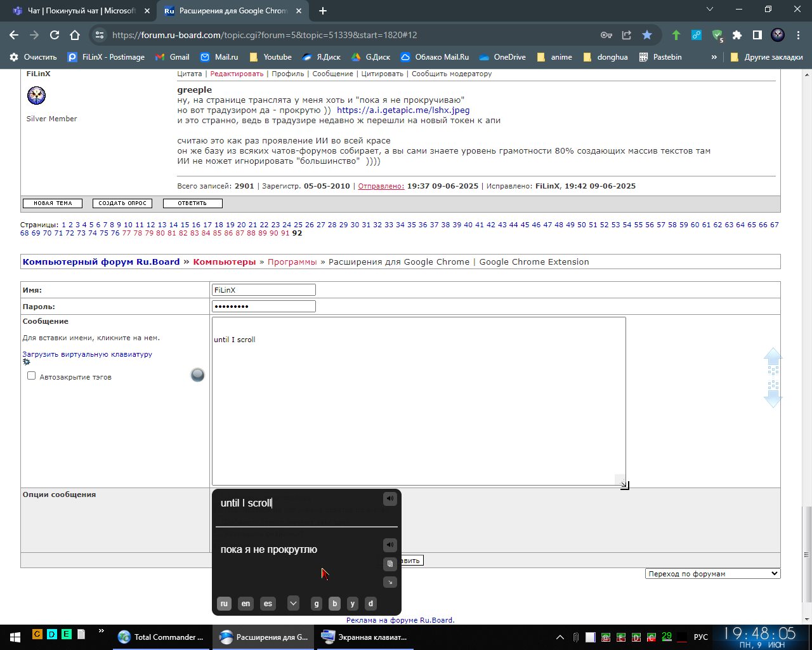The image size is (812, 650).
Task: Open the Переход по форумам dropdown
Action: click(713, 573)
